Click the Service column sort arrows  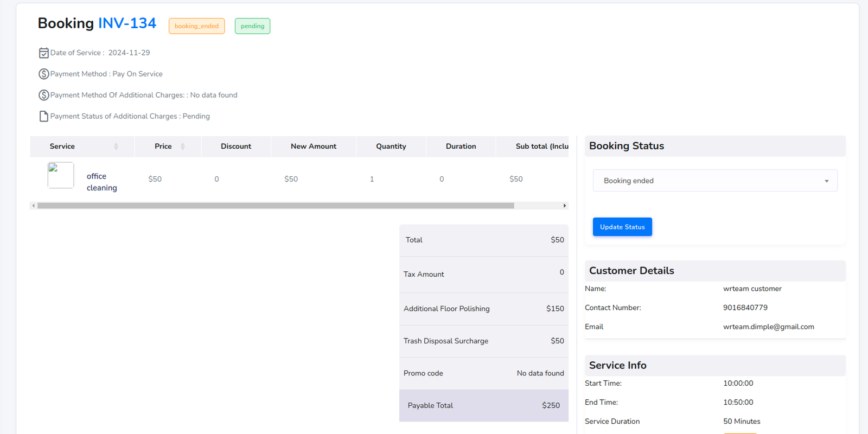coord(116,146)
